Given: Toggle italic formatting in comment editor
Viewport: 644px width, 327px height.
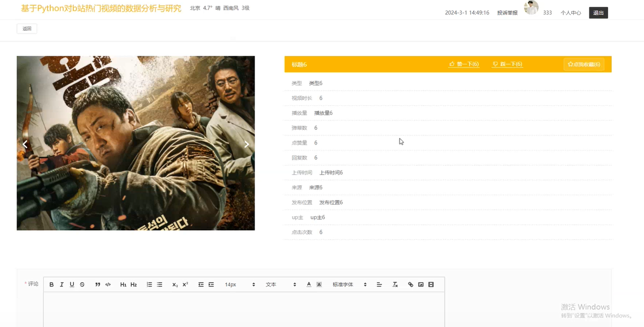Looking at the screenshot, I should [62, 284].
